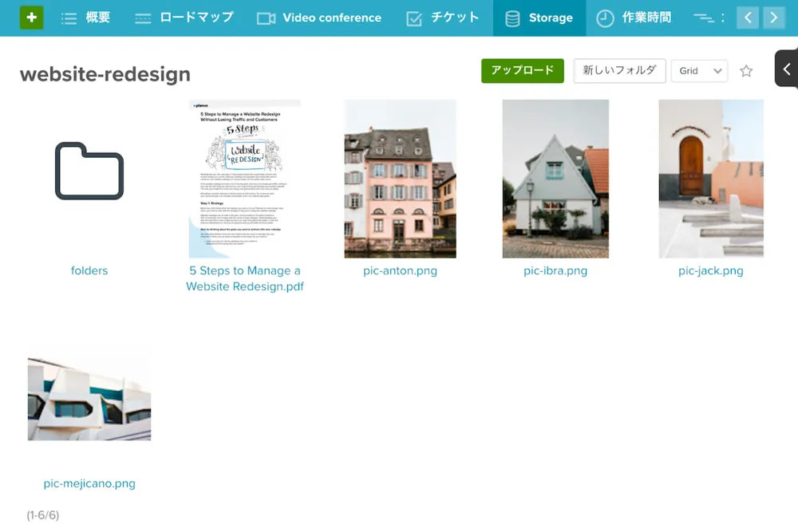This screenshot has width=798, height=532.
Task: Click the green plus add button
Action: pyautogui.click(x=32, y=18)
